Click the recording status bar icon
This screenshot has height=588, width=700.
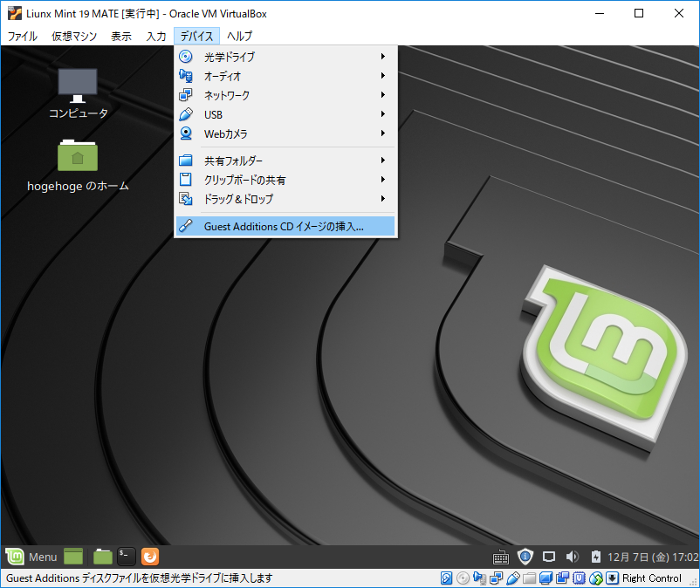[x=562, y=578]
